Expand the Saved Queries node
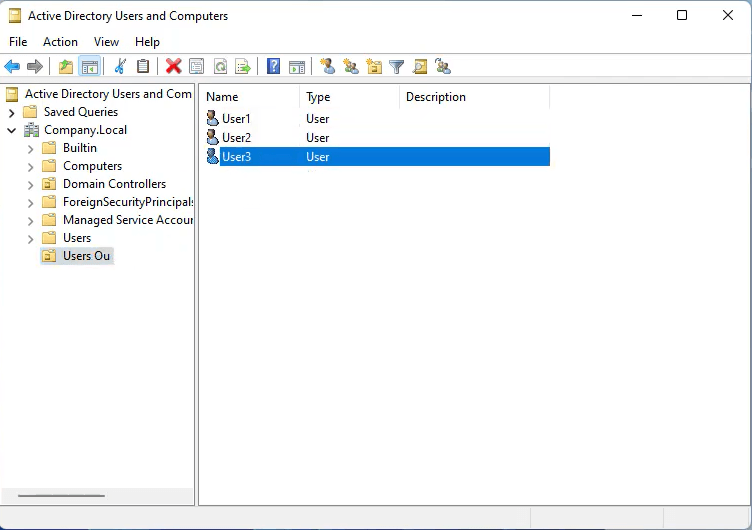 click(11, 112)
